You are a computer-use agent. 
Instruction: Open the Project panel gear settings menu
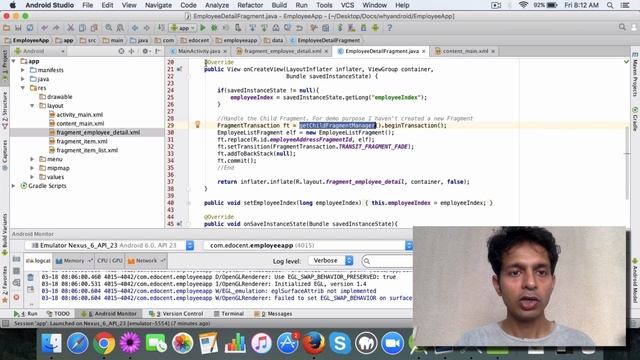(146, 51)
